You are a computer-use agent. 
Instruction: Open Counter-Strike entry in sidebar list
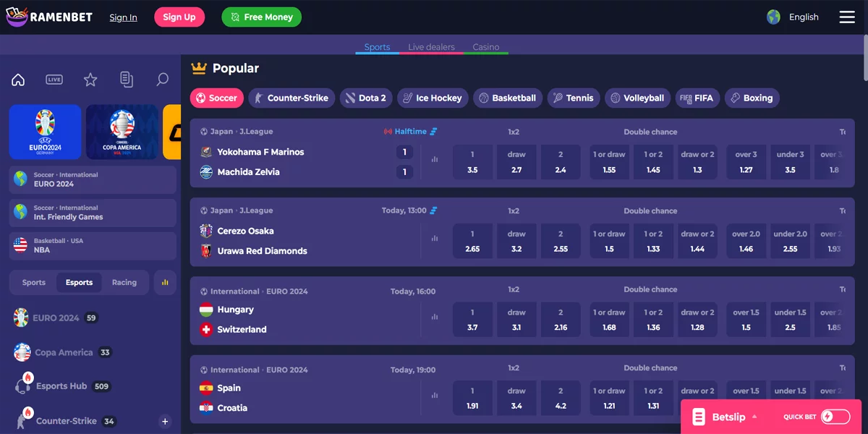[x=65, y=421]
